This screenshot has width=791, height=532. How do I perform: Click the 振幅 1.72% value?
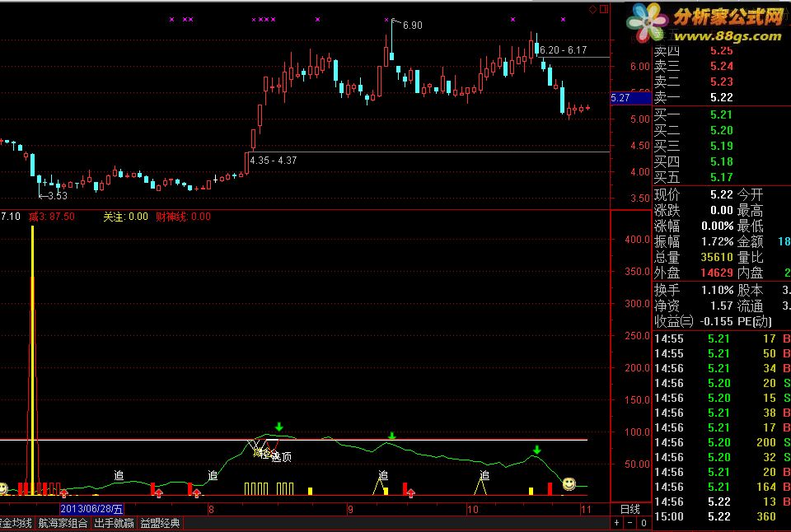coord(717,241)
